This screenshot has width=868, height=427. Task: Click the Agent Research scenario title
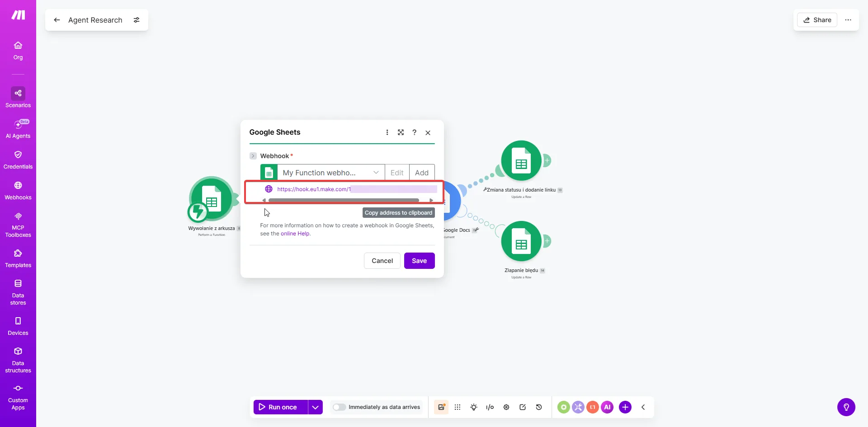point(95,20)
